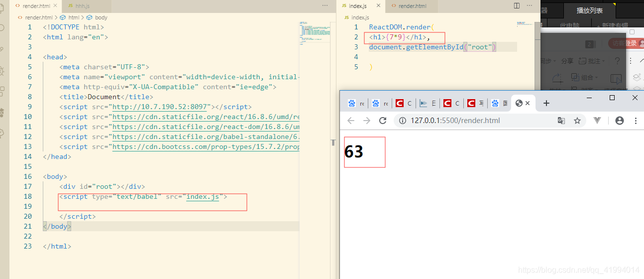644x279 pixels.
Task: Open the browser three-dot menu
Action: 636,121
